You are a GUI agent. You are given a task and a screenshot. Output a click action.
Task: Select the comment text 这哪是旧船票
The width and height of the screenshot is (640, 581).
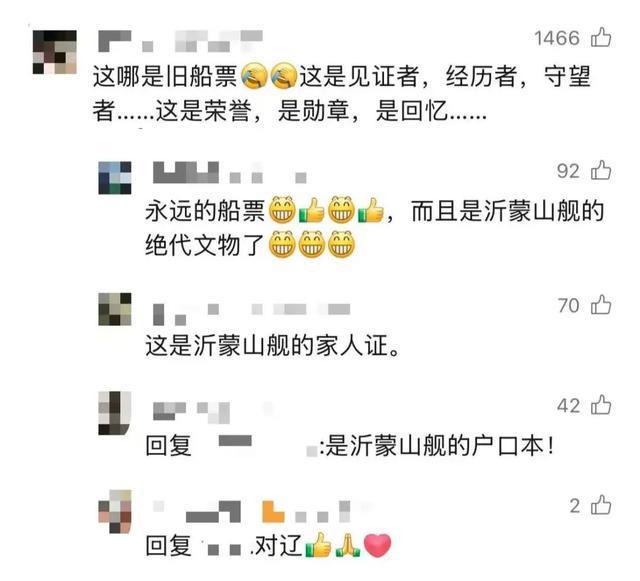pyautogui.click(x=164, y=76)
